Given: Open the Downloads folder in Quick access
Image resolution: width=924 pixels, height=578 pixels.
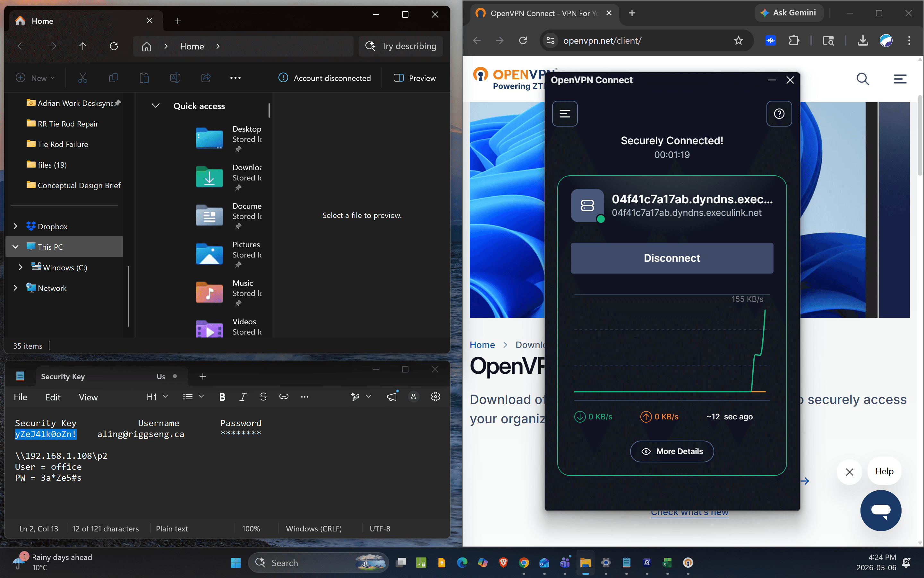Looking at the screenshot, I should click(x=228, y=177).
